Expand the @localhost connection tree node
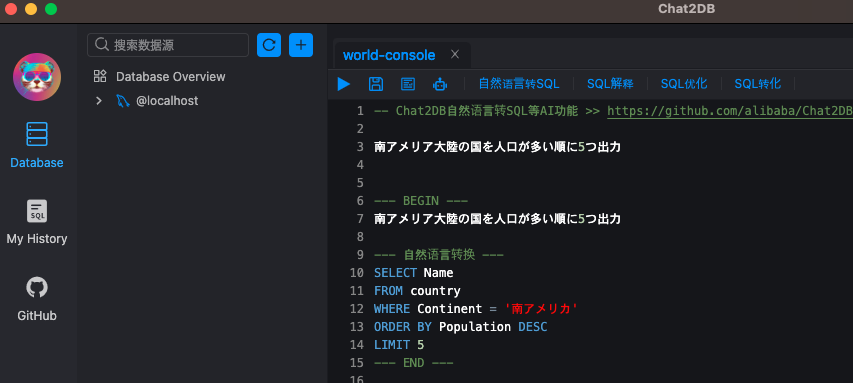This screenshot has width=853, height=383. (98, 101)
